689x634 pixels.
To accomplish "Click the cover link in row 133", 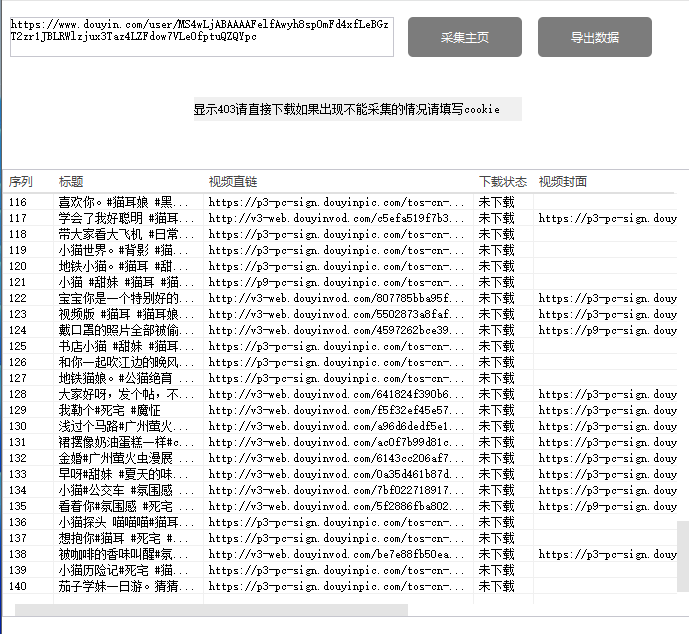I will pyautogui.click(x=607, y=474).
